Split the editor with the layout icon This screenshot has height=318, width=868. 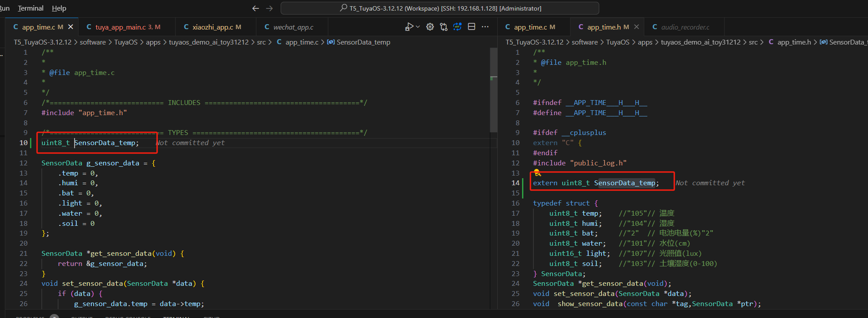point(471,27)
